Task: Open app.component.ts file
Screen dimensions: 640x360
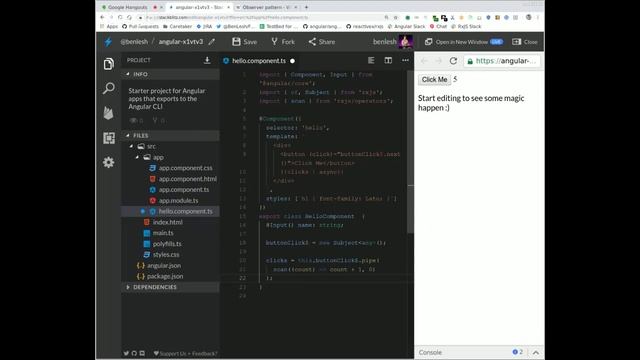Action: point(180,189)
